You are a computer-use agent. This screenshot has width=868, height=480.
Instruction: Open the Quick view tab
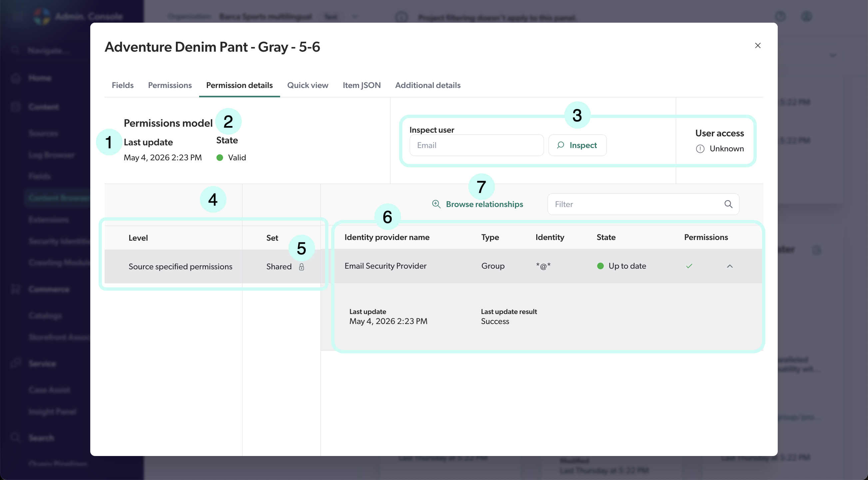[308, 85]
